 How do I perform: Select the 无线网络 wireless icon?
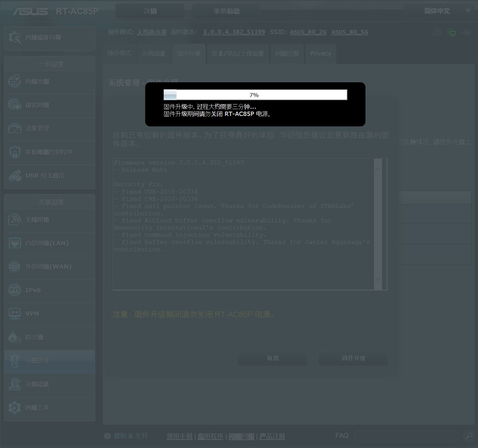pos(15,219)
